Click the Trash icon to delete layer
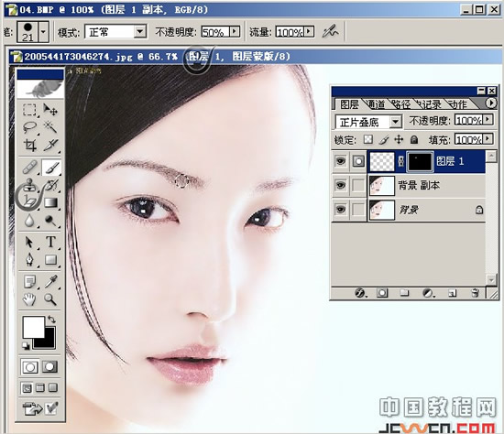504x434 pixels. tap(475, 293)
